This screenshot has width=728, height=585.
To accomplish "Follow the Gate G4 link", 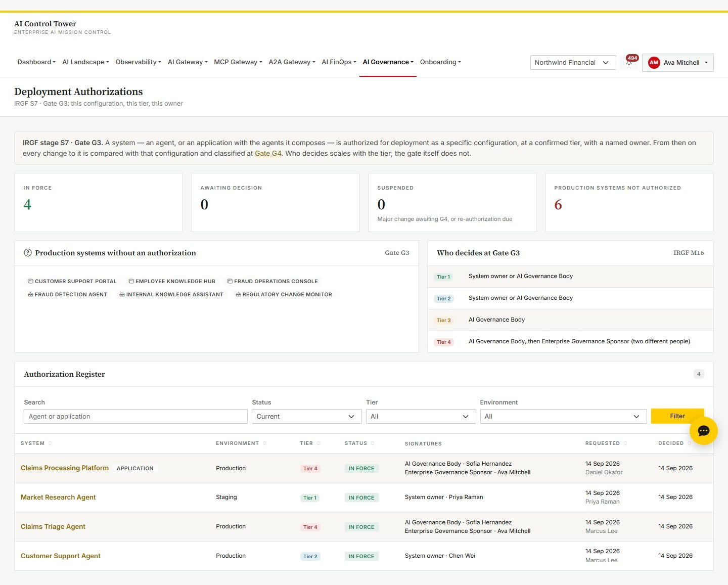I will [x=268, y=153].
